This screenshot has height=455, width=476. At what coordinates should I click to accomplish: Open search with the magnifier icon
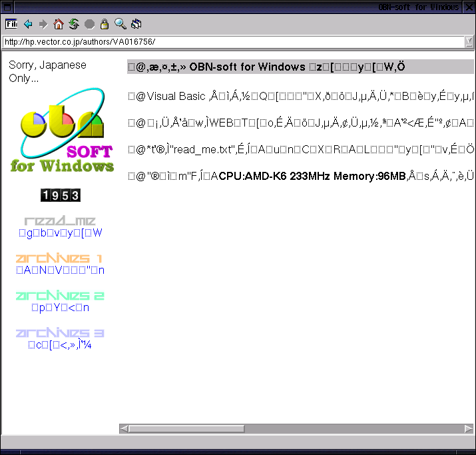coord(120,24)
